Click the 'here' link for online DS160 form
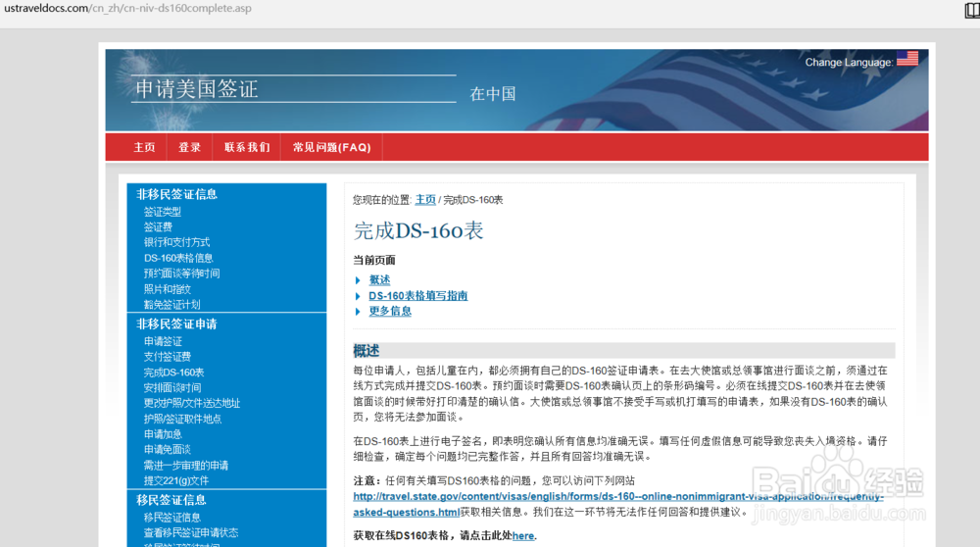 (x=523, y=536)
